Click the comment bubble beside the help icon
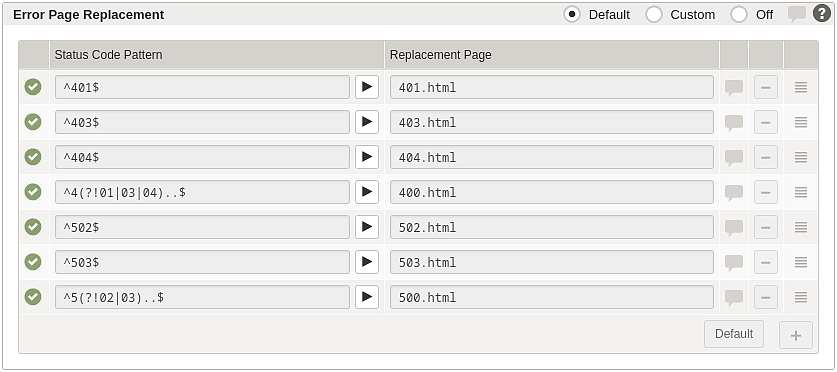The height and width of the screenshot is (372, 837). pyautogui.click(x=797, y=14)
